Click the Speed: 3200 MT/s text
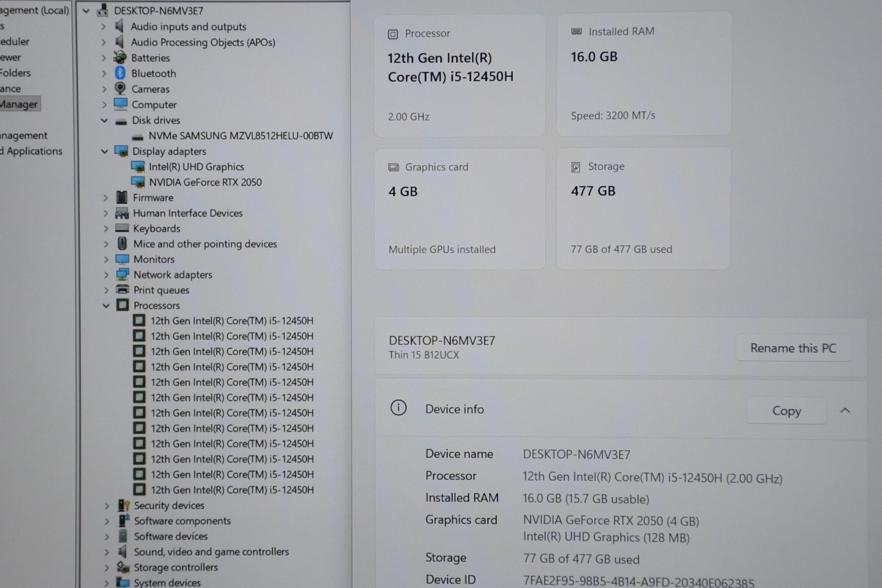The image size is (882, 588). [613, 116]
